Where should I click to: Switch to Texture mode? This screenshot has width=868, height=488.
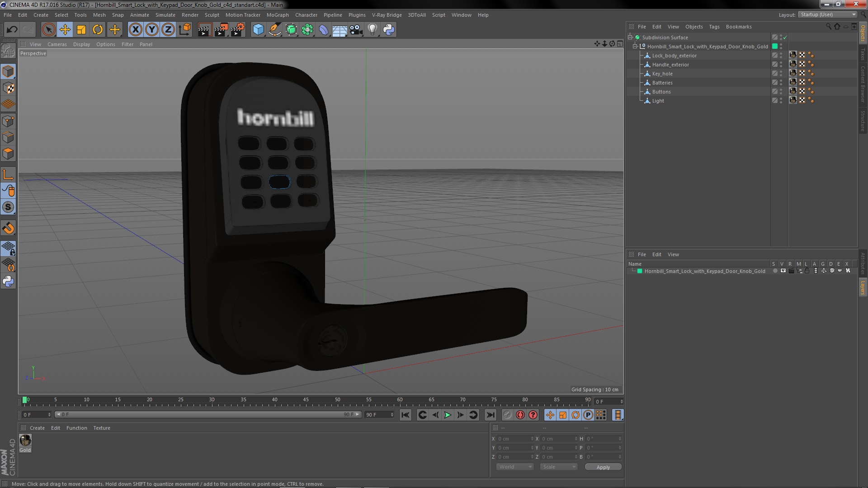[x=8, y=88]
